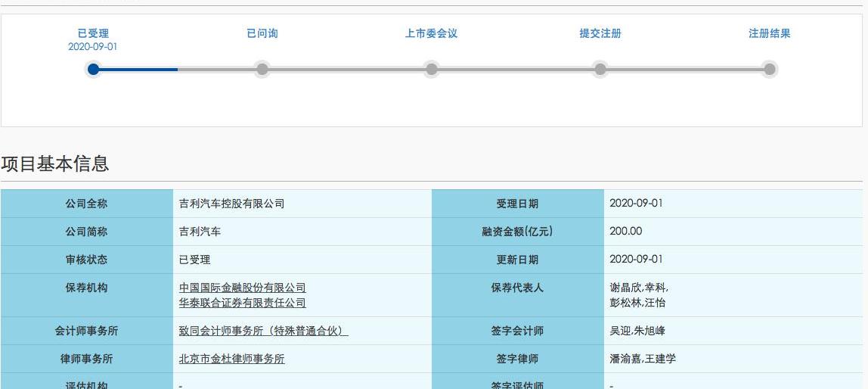Click the 会计师事务所 header cell

86,331
